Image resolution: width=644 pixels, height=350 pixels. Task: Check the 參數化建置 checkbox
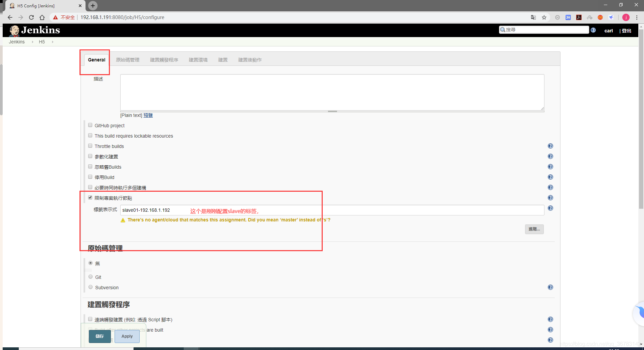coord(90,156)
